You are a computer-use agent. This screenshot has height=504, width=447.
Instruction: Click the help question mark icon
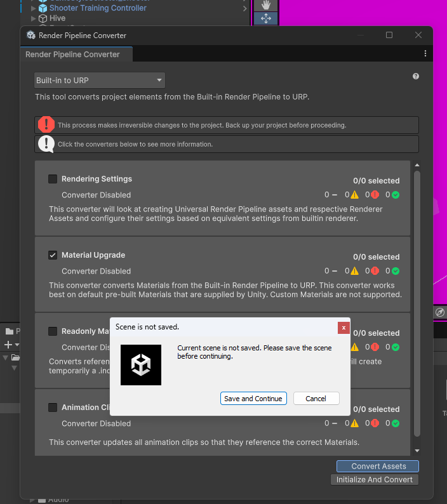(x=416, y=76)
